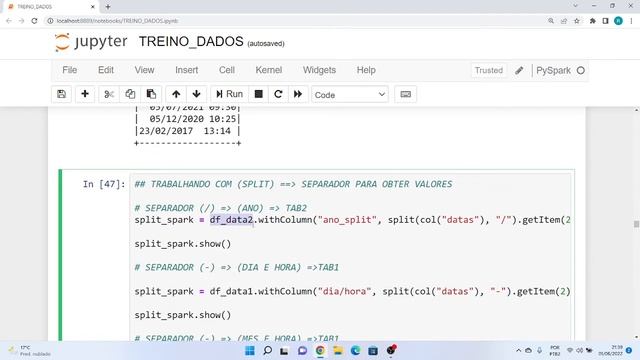Open taskbar search magnifier

click(x=267, y=351)
